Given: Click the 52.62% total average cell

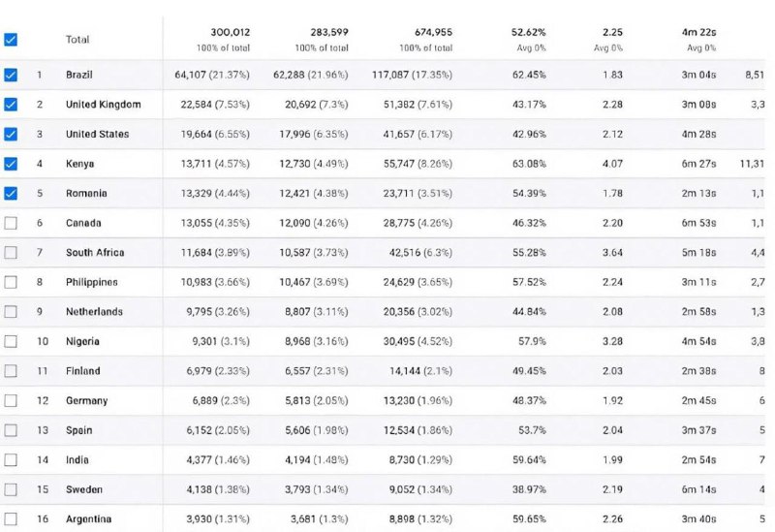Looking at the screenshot, I should (x=529, y=32).
